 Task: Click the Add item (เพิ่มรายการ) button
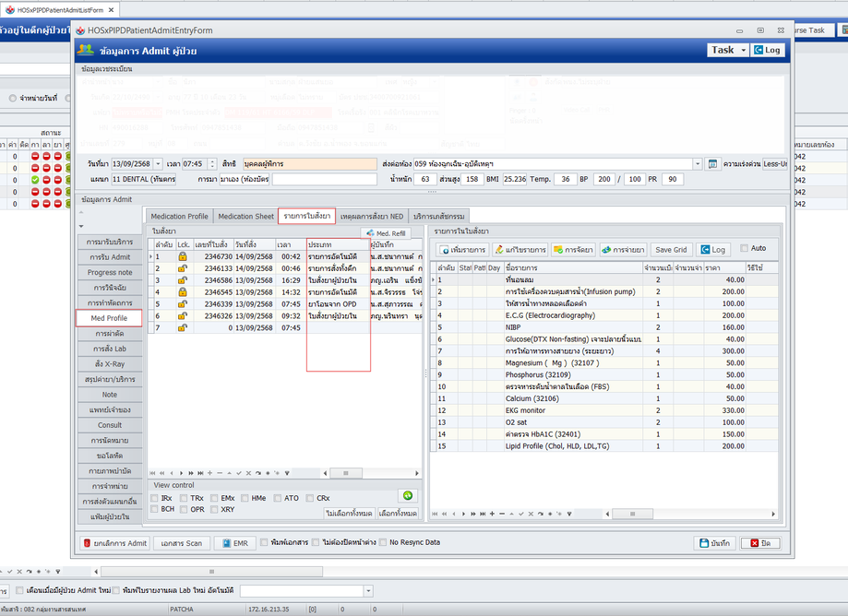463,250
